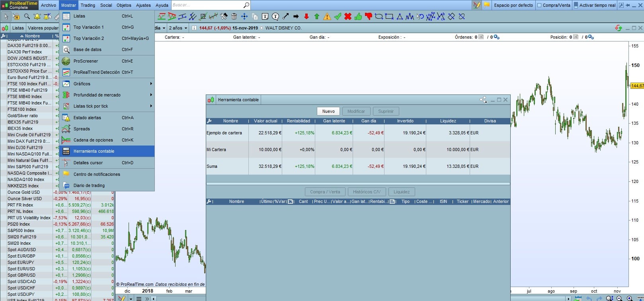Click the chart drawing pencil icon
Viewport: 644px width, 301px height.
click(x=476, y=5)
